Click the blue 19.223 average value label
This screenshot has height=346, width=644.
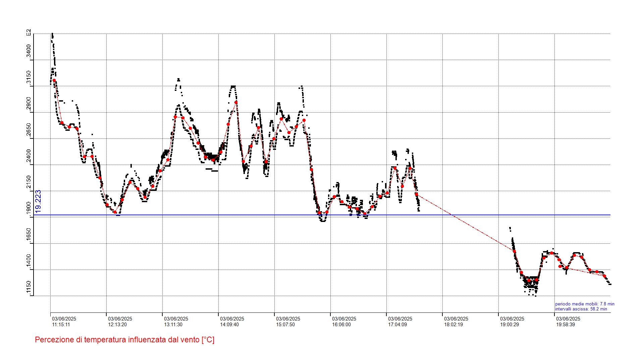(x=38, y=201)
